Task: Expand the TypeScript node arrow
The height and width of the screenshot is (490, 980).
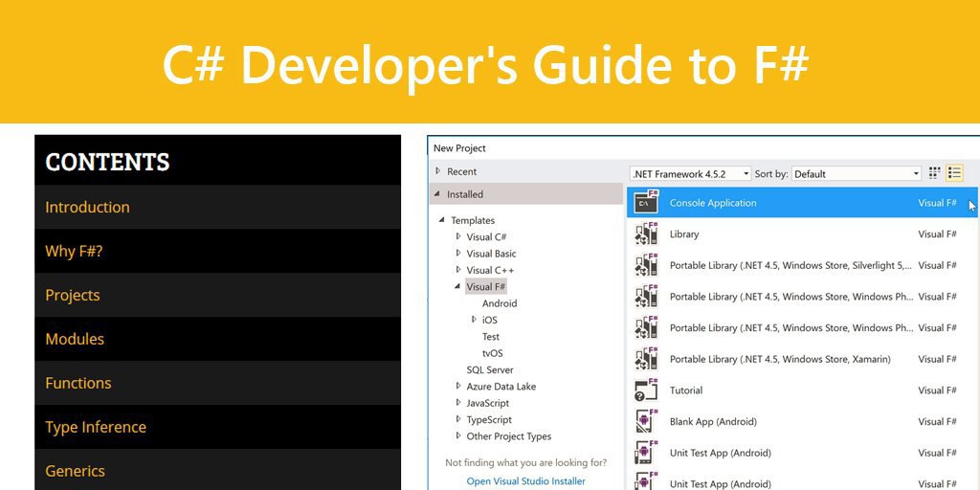Action: coord(458,419)
